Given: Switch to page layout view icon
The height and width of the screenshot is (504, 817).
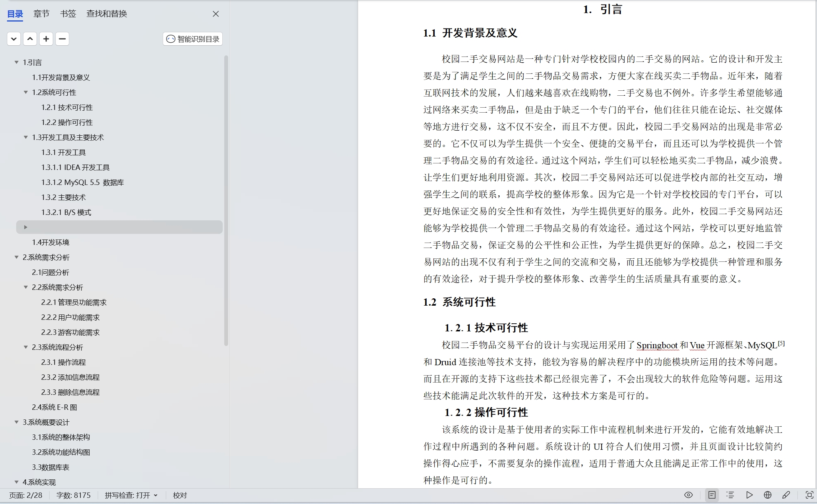Looking at the screenshot, I should point(712,495).
